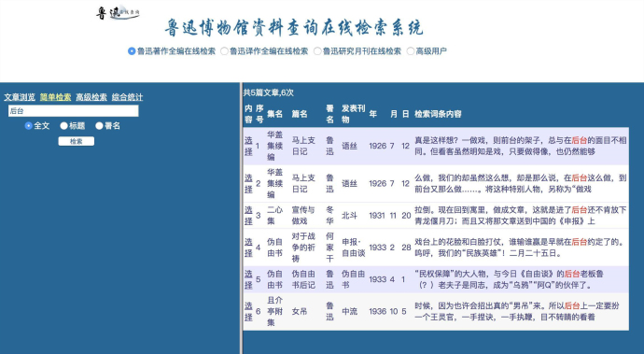Select 鲁迅著作全编在线检索 radio option

pos(132,51)
